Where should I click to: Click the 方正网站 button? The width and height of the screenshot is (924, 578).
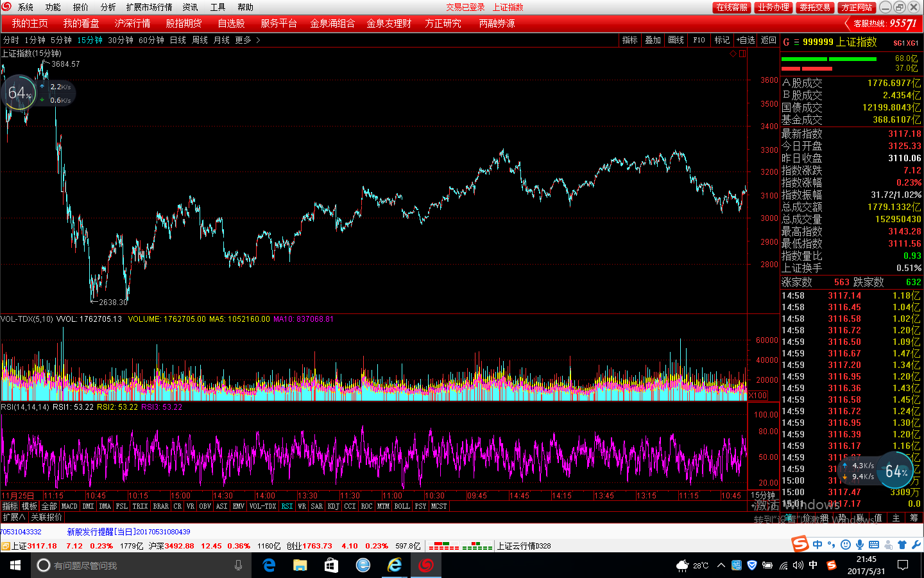point(857,7)
